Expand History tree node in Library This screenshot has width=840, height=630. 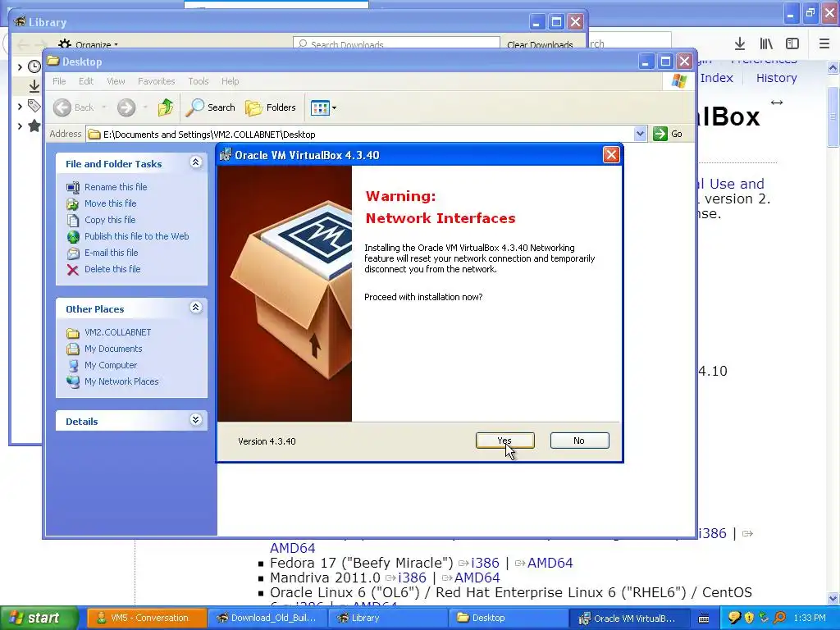coord(20,66)
